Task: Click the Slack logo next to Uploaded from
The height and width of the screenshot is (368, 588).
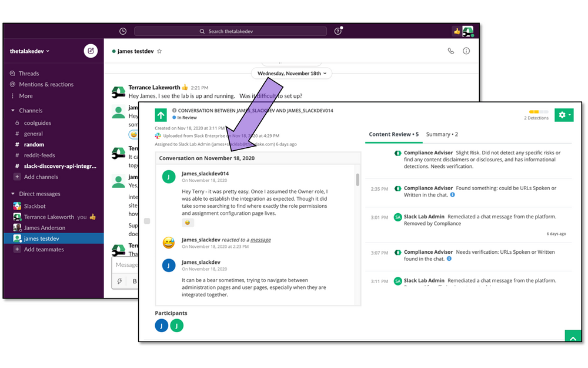Action: pyautogui.click(x=158, y=135)
